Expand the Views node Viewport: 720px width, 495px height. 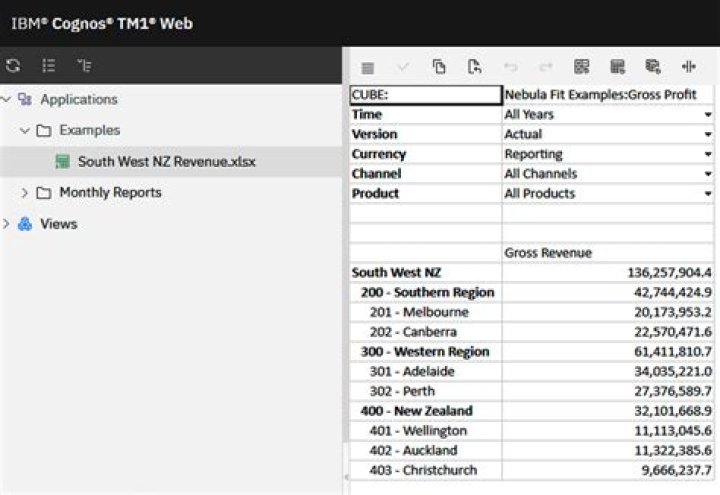point(6,224)
